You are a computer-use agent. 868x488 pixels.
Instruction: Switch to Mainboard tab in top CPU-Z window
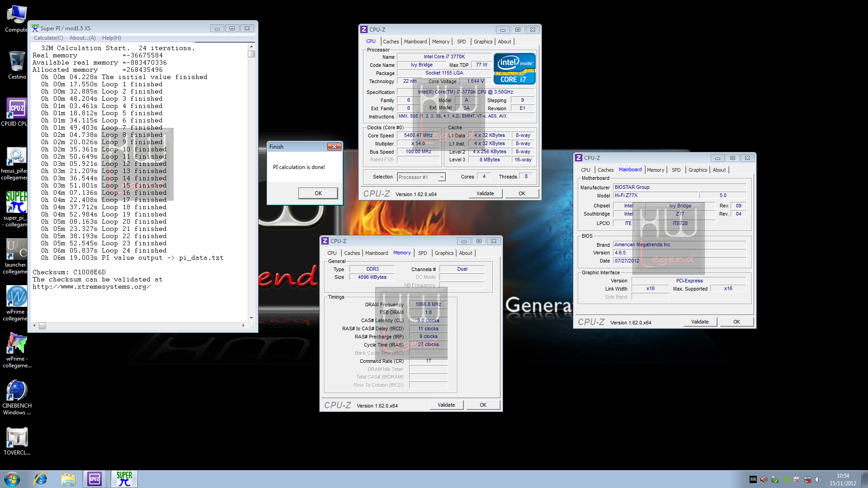coord(415,42)
